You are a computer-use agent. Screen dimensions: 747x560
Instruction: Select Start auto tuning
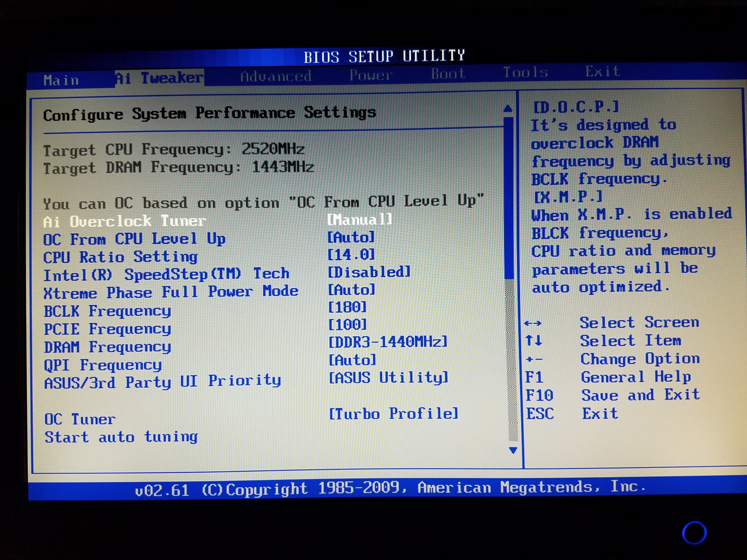pyautogui.click(x=121, y=437)
